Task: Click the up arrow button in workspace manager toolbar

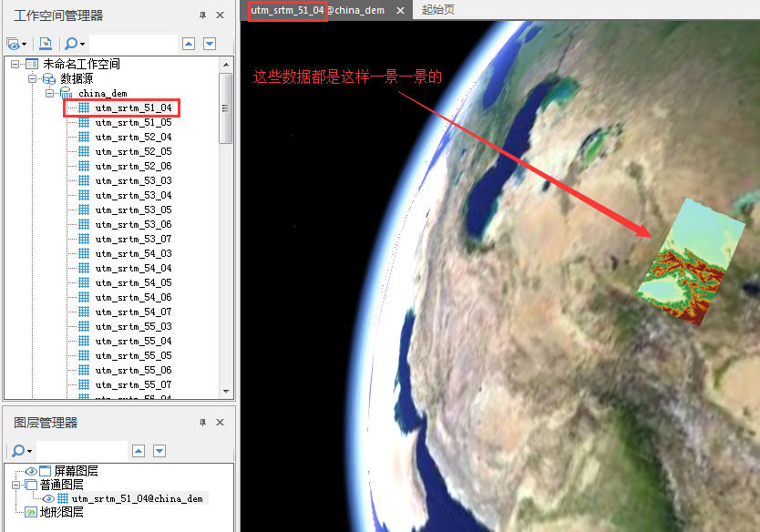Action: point(189,44)
